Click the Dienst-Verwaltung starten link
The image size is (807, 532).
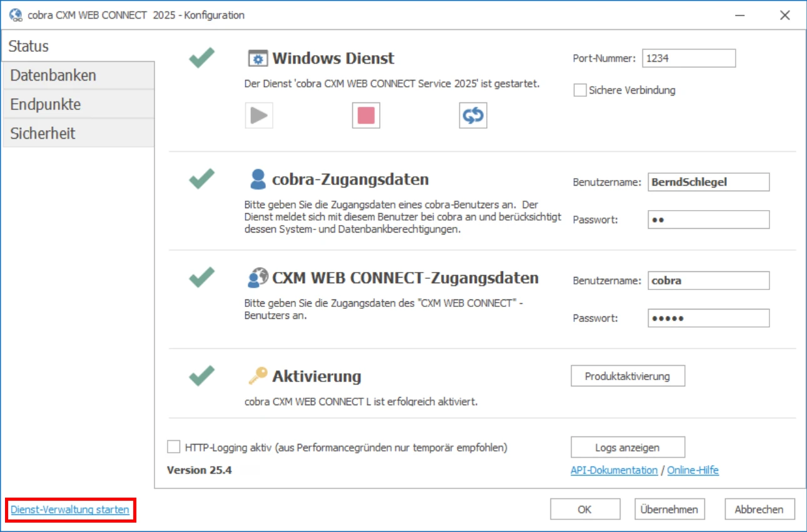click(x=70, y=509)
